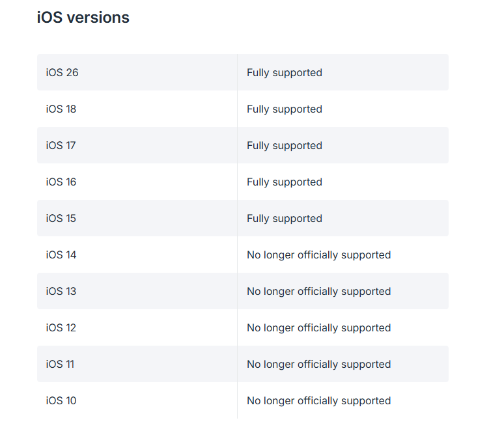Select the iOS 11 row label
Image resolution: width=504 pixels, height=429 pixels.
click(x=60, y=364)
